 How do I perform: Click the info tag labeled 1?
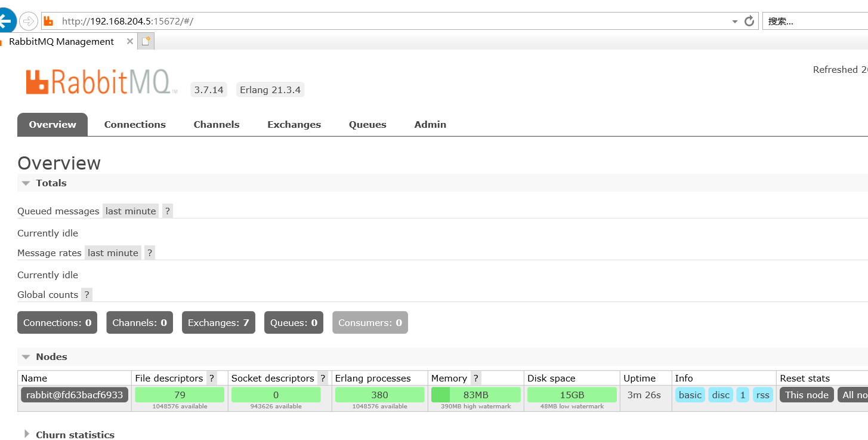(x=743, y=395)
